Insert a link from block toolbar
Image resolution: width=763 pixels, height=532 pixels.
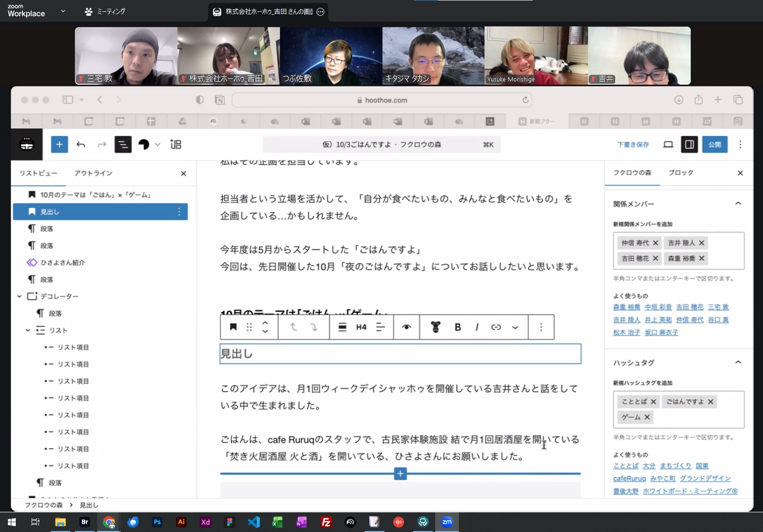496,327
